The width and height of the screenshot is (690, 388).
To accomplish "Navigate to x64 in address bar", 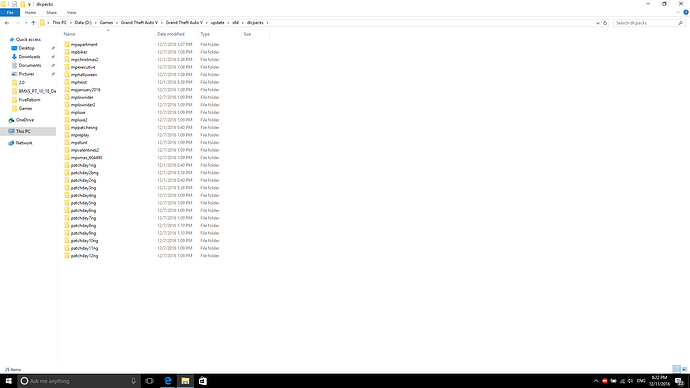I will pos(236,23).
